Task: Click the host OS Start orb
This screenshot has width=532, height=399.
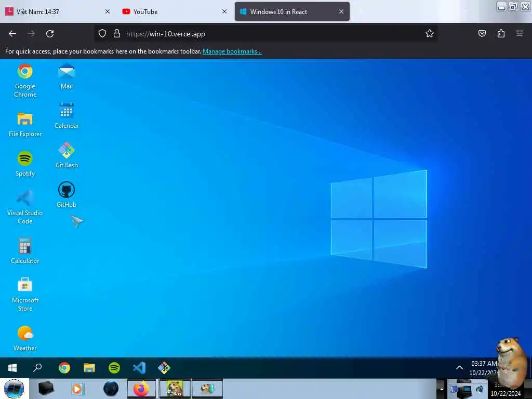Action: tap(14, 389)
